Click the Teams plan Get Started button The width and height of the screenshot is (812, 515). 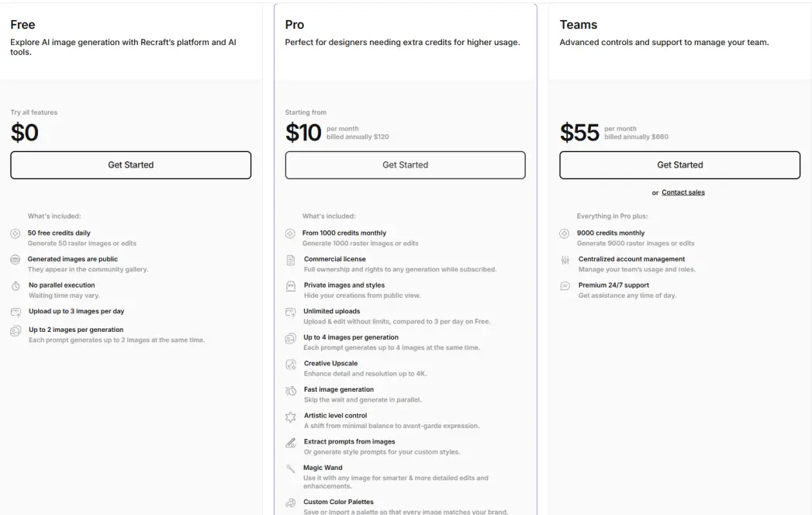point(679,164)
